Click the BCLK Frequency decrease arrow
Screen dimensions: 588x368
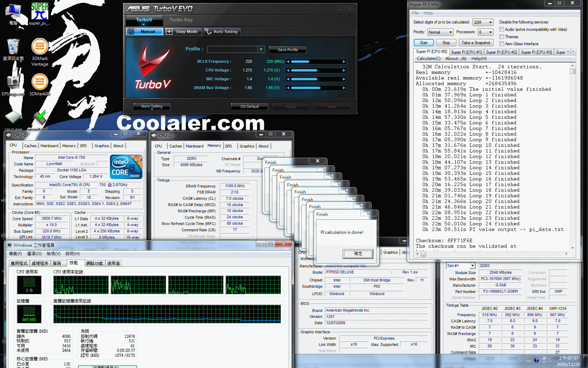point(288,62)
